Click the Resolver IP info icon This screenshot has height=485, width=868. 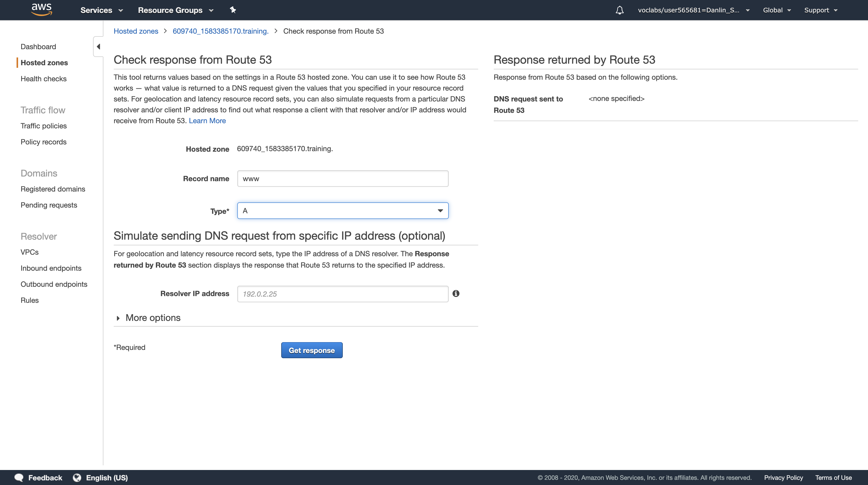(x=455, y=293)
